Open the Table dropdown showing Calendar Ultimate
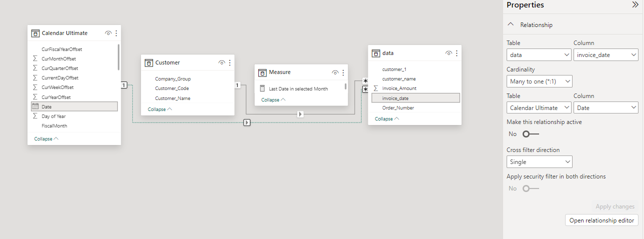The image size is (644, 239). point(539,107)
